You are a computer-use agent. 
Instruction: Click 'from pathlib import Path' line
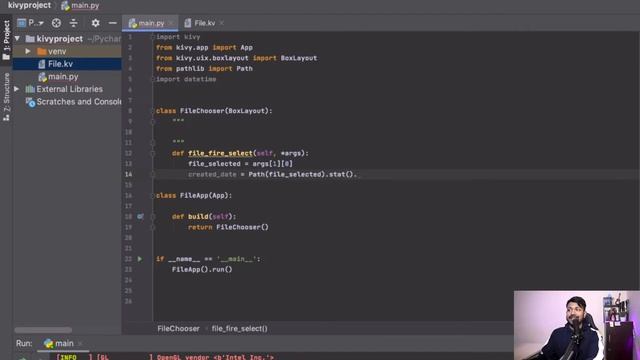204,69
